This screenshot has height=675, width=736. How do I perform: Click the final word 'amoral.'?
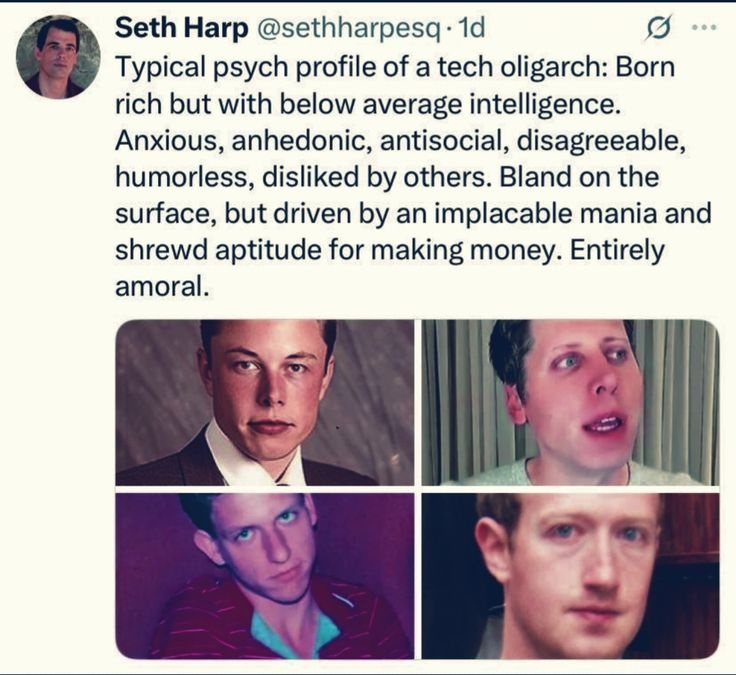click(161, 287)
